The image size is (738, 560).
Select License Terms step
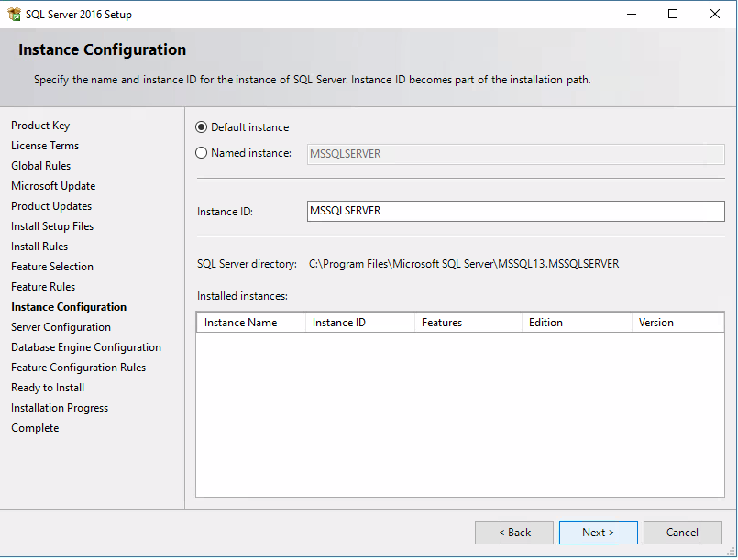pos(44,145)
